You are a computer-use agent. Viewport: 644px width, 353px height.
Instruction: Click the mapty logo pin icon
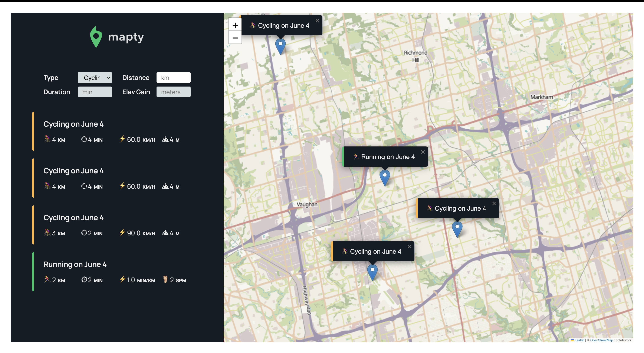[96, 37]
